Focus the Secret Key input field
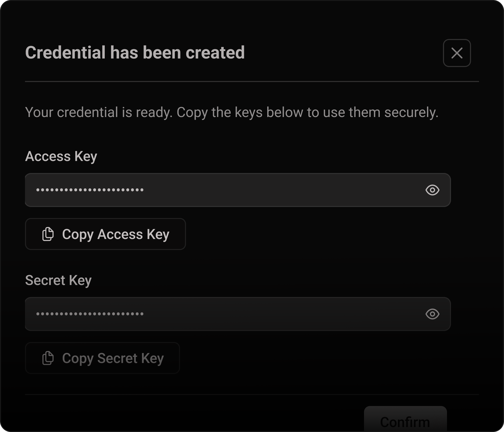504x432 pixels. [x=250, y=314]
